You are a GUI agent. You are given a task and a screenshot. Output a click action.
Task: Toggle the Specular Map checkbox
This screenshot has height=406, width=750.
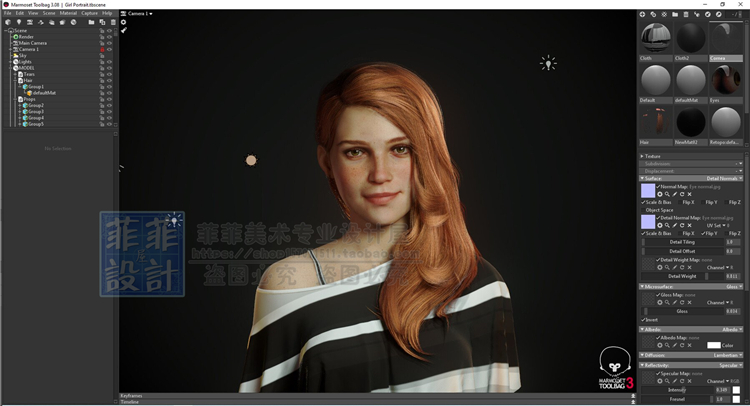(658, 373)
